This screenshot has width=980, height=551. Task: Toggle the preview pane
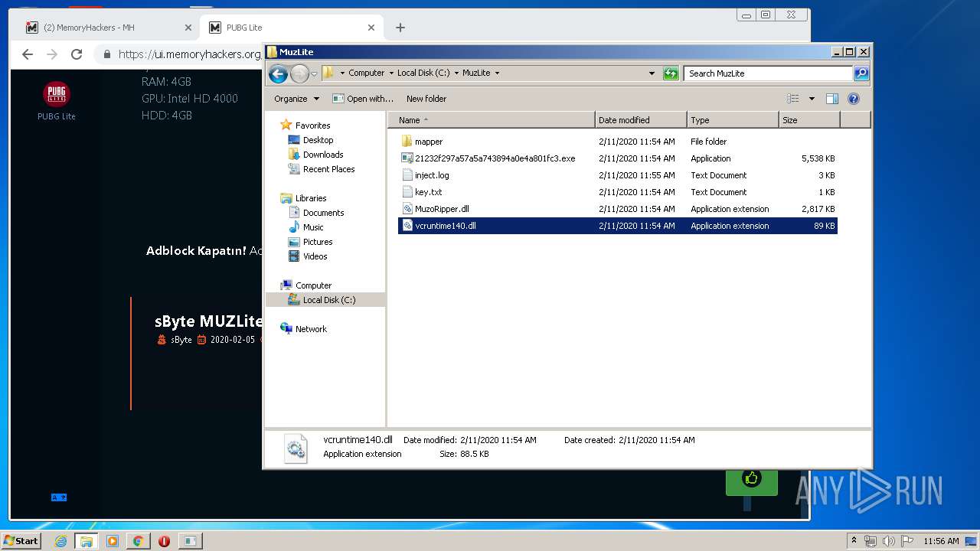tap(832, 99)
